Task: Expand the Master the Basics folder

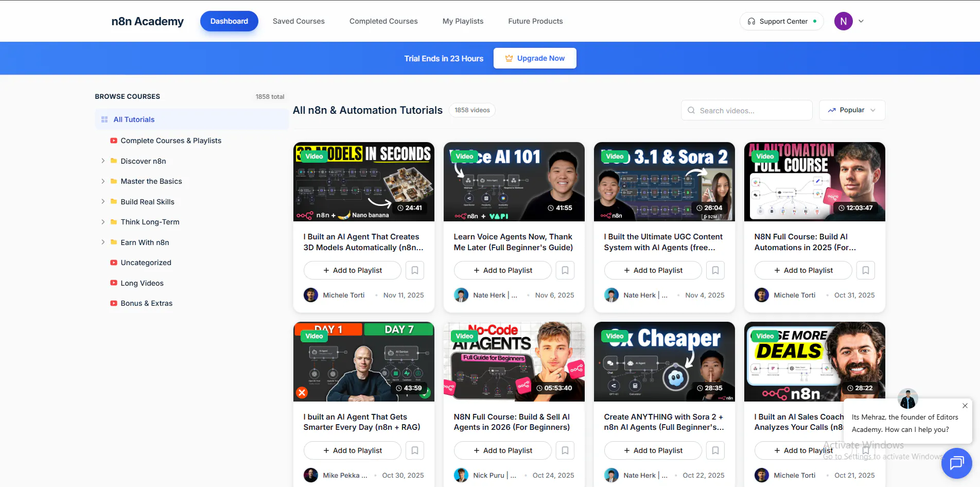Action: [x=103, y=181]
